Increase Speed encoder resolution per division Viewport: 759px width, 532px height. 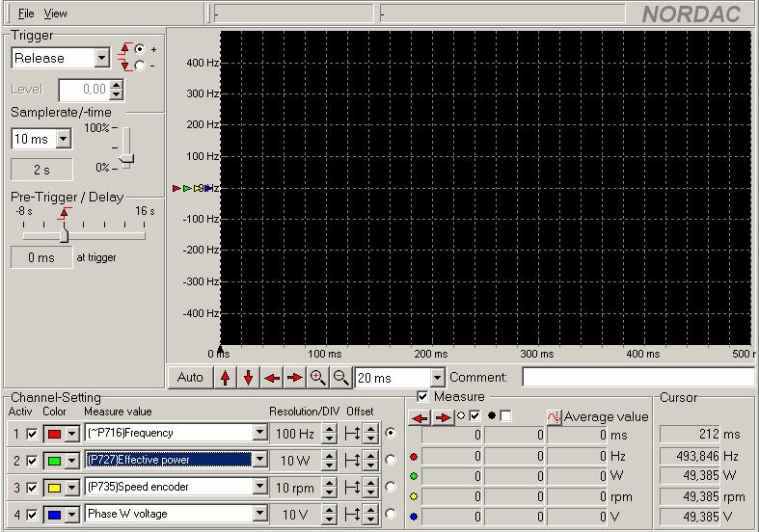[329, 482]
